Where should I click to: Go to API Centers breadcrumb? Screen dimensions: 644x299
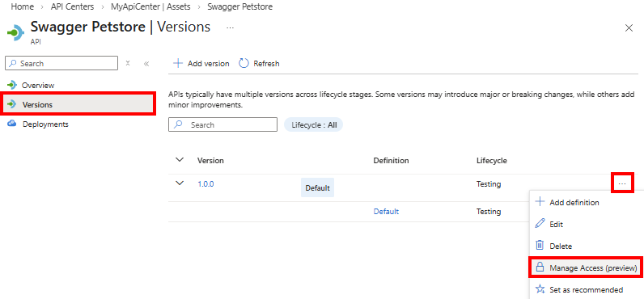72,7
